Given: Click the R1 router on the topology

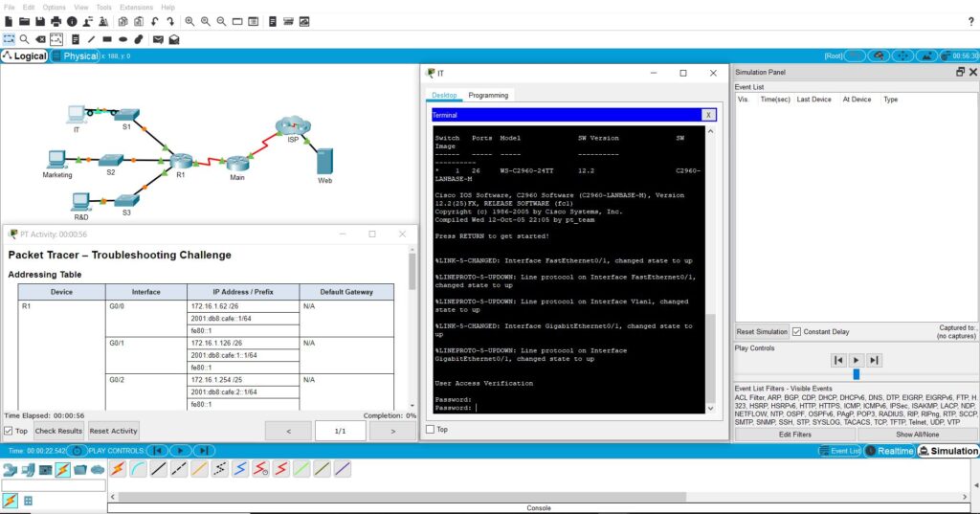Looking at the screenshot, I should (181, 162).
